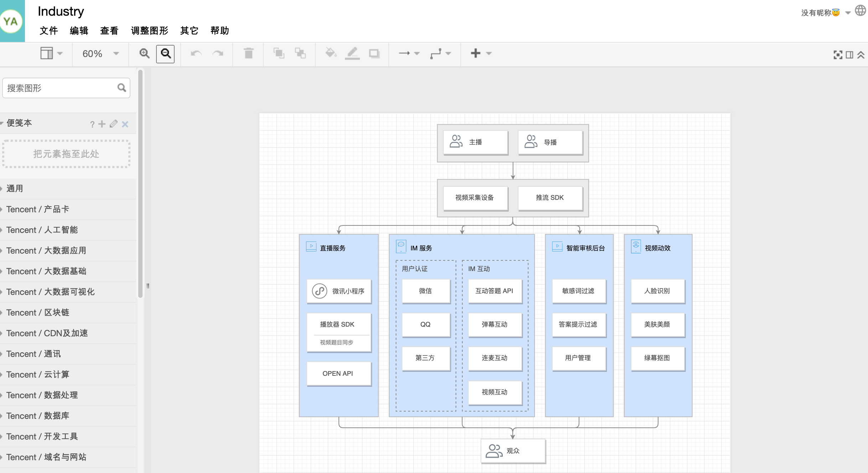Open the 调整图形 menu

pyautogui.click(x=150, y=31)
